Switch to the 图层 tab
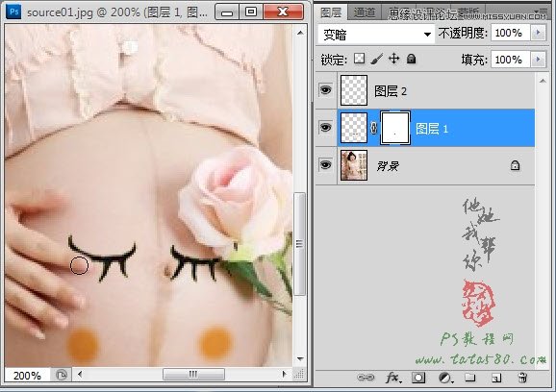Image resolution: width=556 pixels, height=392 pixels. tap(331, 12)
